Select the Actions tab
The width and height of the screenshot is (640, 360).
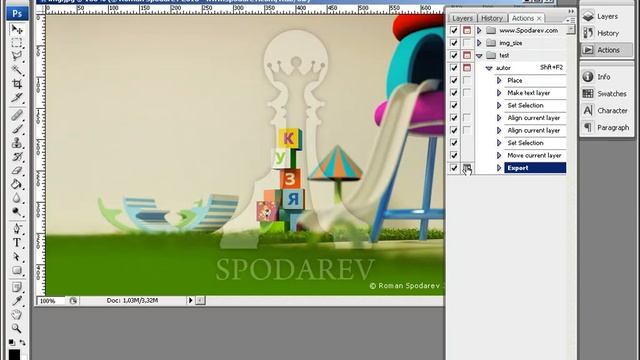(x=522, y=18)
